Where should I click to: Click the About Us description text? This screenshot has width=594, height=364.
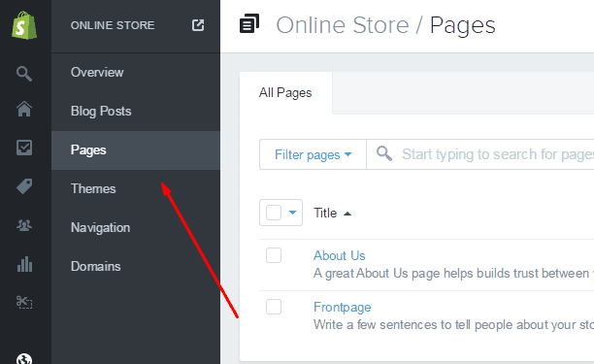453,274
